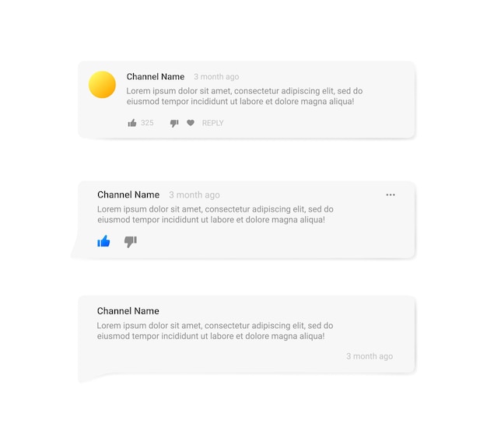
Task: Select the Lorem ipsum text in the third comment
Action: pos(215,331)
